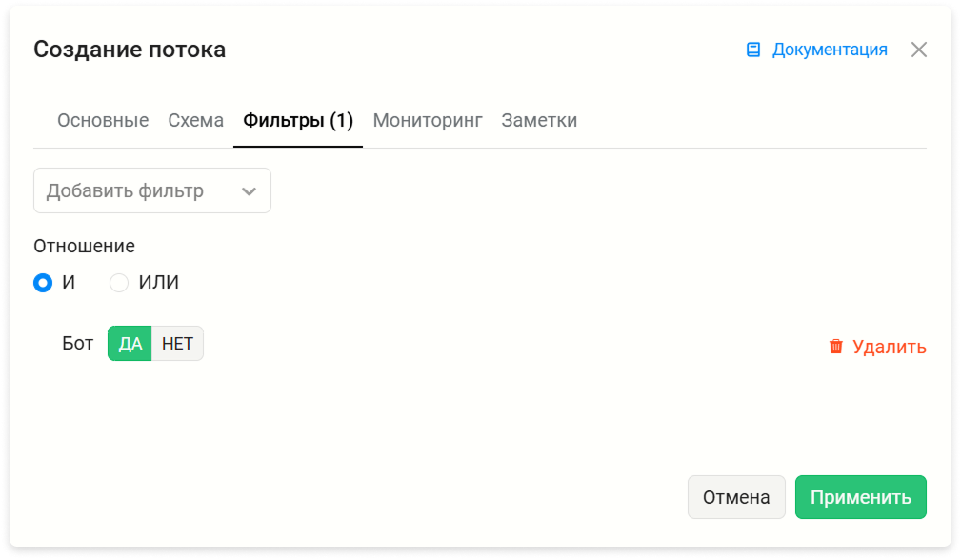
Task: Click the ИЛИ label text
Action: point(159,283)
